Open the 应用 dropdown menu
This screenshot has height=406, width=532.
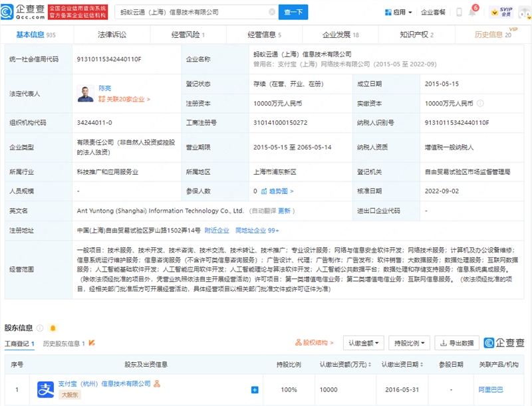click(398, 12)
